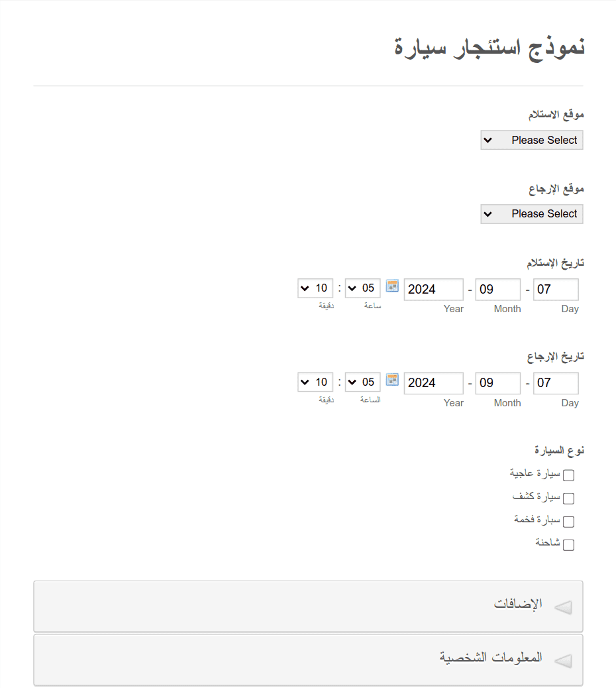Open the return minute dropdown
The image size is (616, 688).
tap(315, 382)
